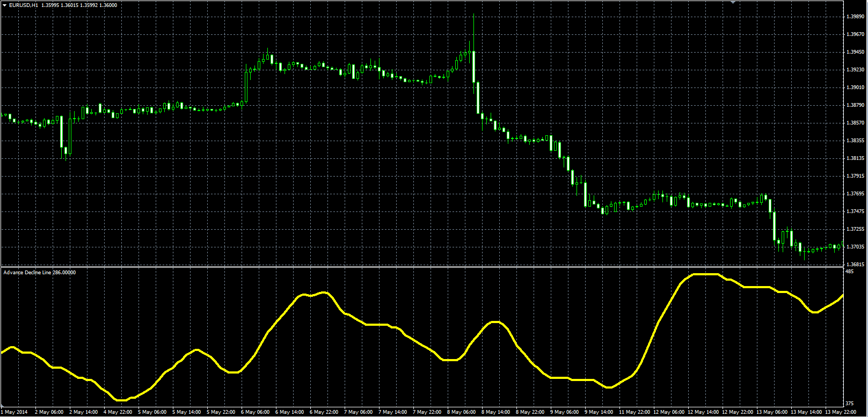868x417 pixels.
Task: Click the 13 May 06:00 time label
Action: click(x=772, y=413)
